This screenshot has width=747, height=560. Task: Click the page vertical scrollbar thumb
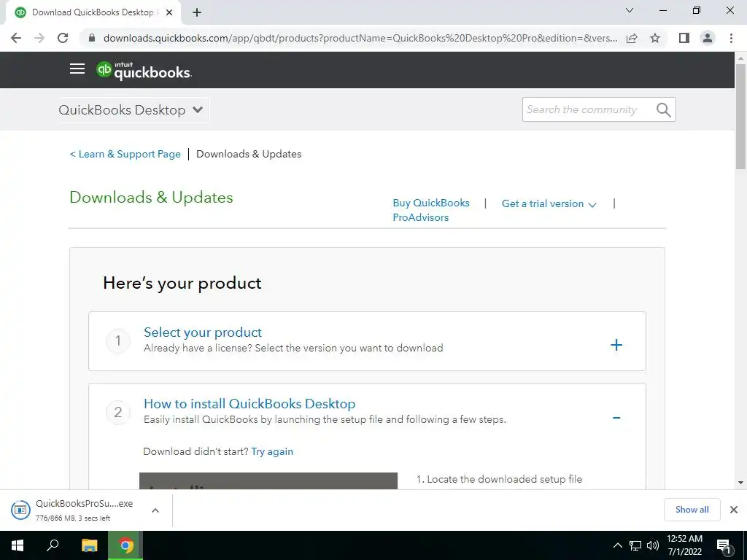coord(740,117)
